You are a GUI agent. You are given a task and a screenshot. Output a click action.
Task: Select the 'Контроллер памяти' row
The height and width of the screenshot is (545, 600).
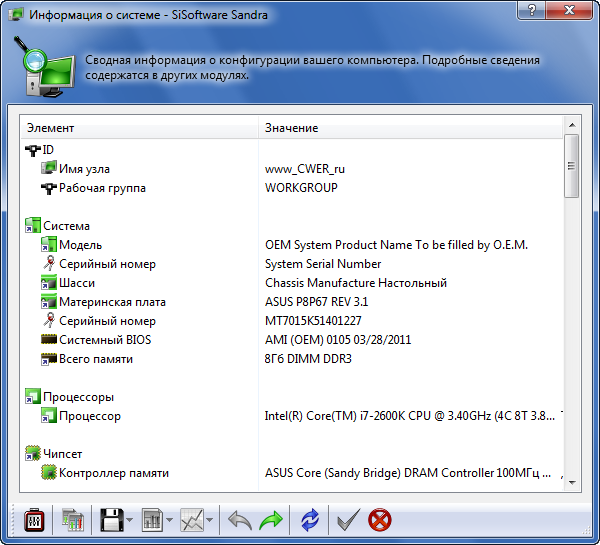coord(113,473)
